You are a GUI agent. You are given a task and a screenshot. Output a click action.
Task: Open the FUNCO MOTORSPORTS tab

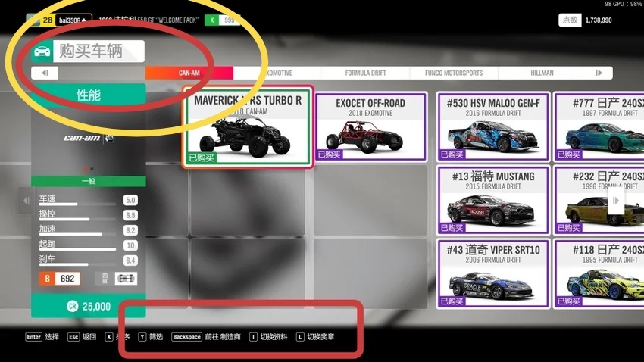click(x=454, y=73)
